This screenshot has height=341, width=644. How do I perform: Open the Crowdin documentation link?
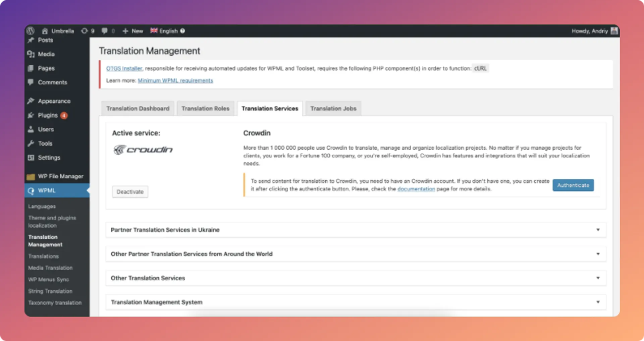pyautogui.click(x=416, y=189)
